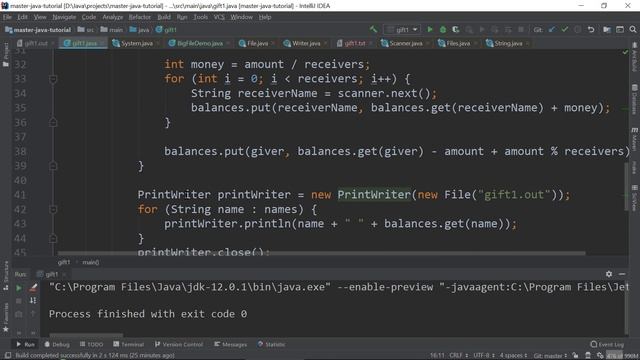Open the gift1 run configuration dropdown
The image size is (640, 360).
tap(402, 29)
